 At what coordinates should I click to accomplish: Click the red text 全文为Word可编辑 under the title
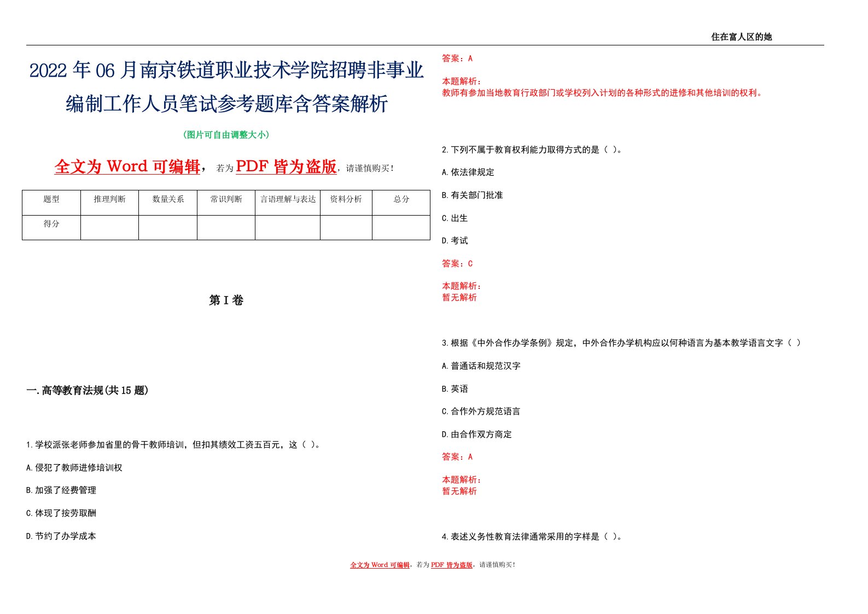(x=127, y=166)
